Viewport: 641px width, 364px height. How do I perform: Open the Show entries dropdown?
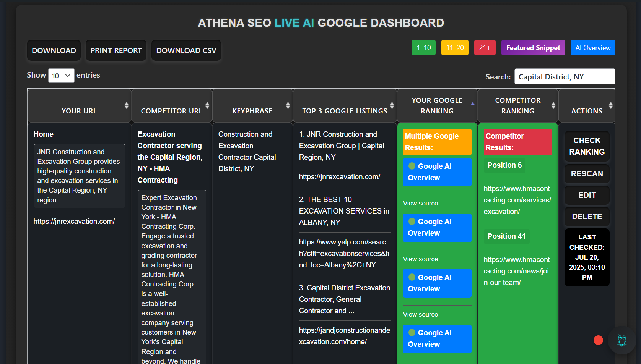click(61, 76)
